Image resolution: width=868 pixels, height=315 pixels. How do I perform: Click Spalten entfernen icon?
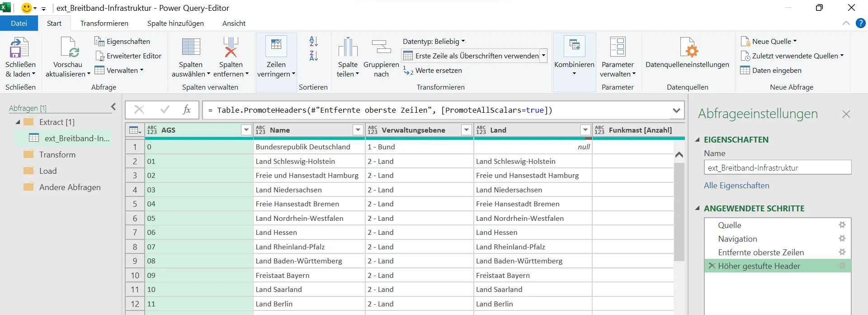[231, 47]
